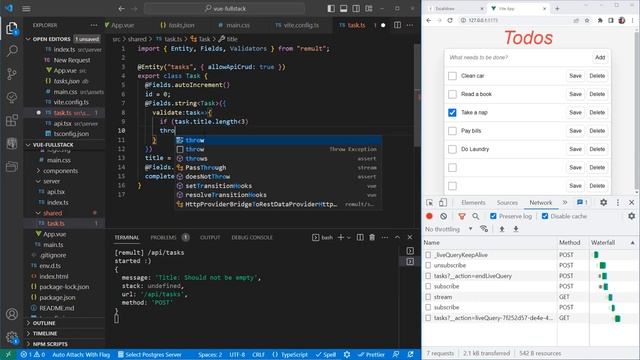Open Source Control view in activity bar
640x360 pixels.
click(x=12, y=74)
